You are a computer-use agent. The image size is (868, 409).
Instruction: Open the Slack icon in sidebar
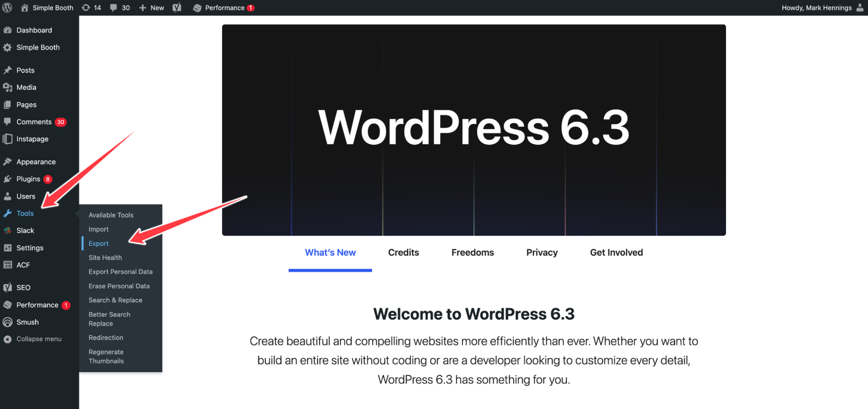(7, 230)
